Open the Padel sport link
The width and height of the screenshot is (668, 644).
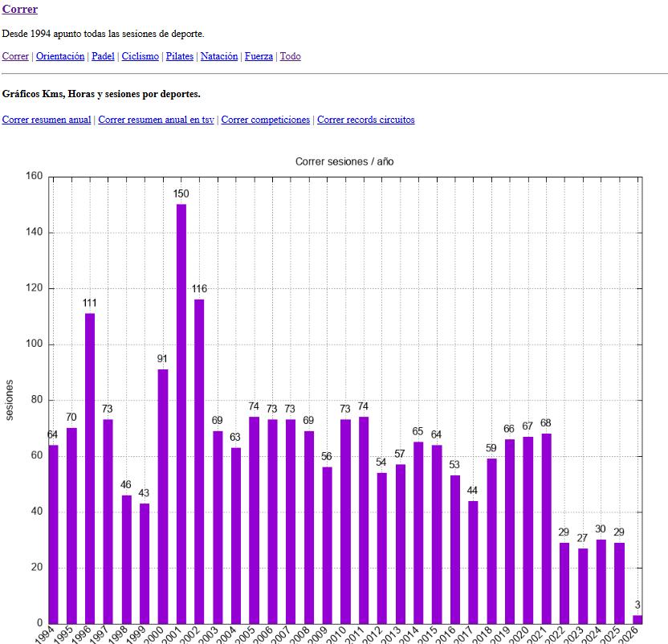pyautogui.click(x=103, y=56)
